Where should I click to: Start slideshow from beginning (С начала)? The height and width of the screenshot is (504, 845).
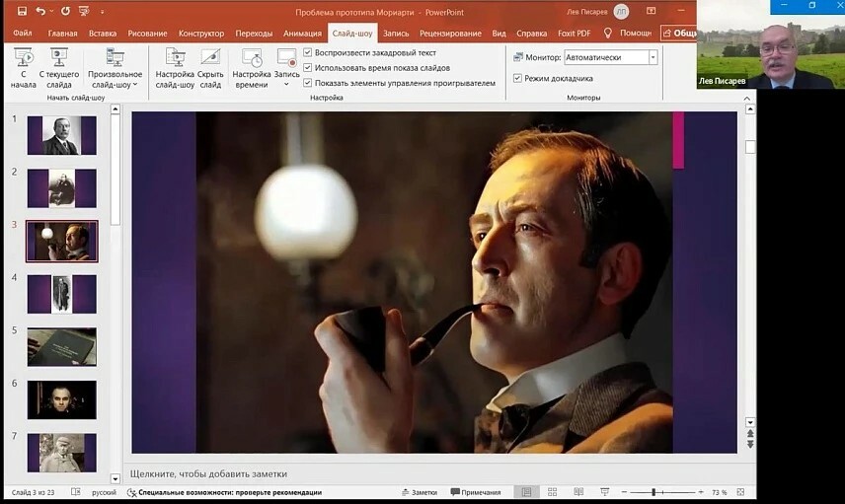click(23, 66)
